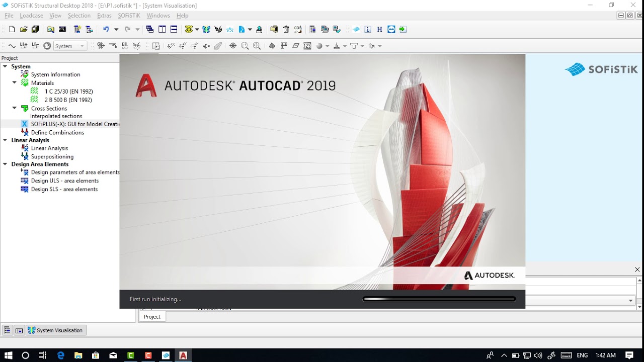Open the SOFiSTiK menu
Image resolution: width=644 pixels, height=362 pixels.
tap(129, 16)
